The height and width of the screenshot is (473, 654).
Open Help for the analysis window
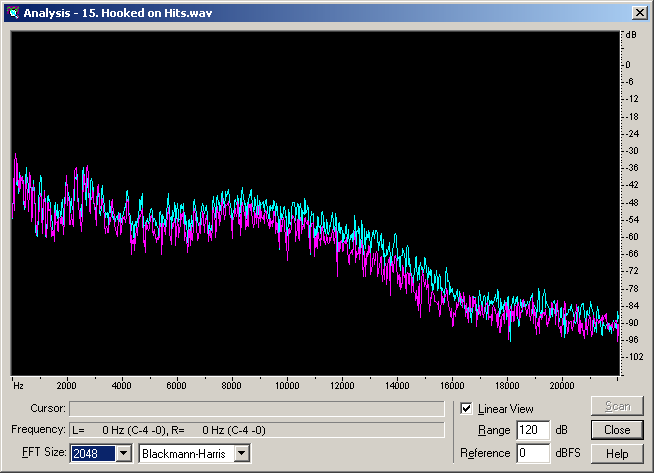617,453
